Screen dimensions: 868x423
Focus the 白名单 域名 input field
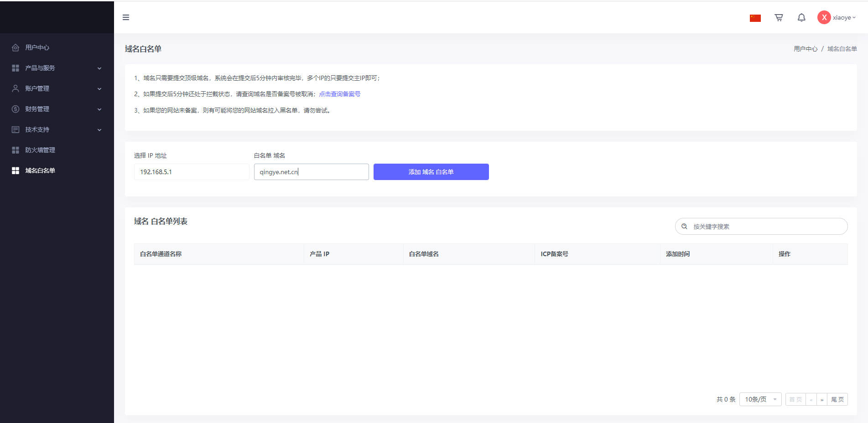point(312,172)
